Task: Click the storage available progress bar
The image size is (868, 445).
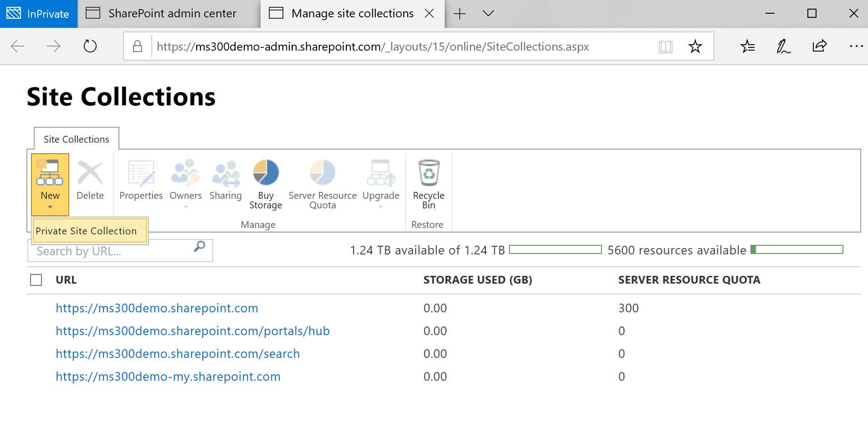Action: [555, 250]
